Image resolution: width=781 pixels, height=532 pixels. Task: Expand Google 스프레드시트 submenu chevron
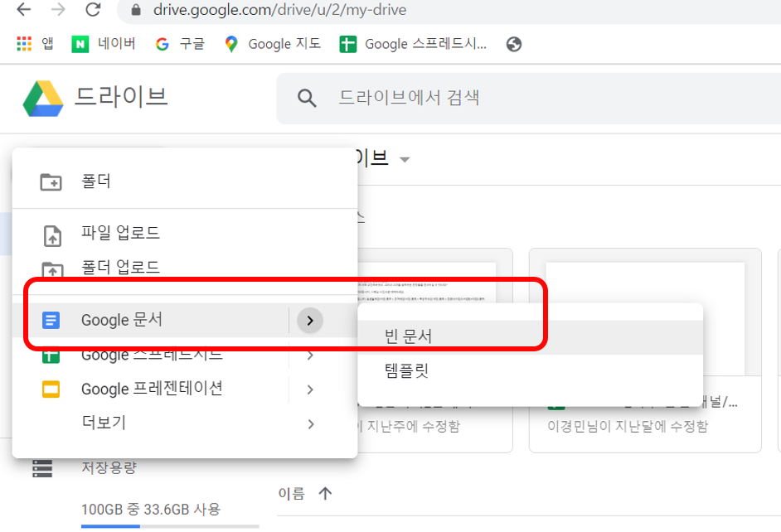pos(310,355)
